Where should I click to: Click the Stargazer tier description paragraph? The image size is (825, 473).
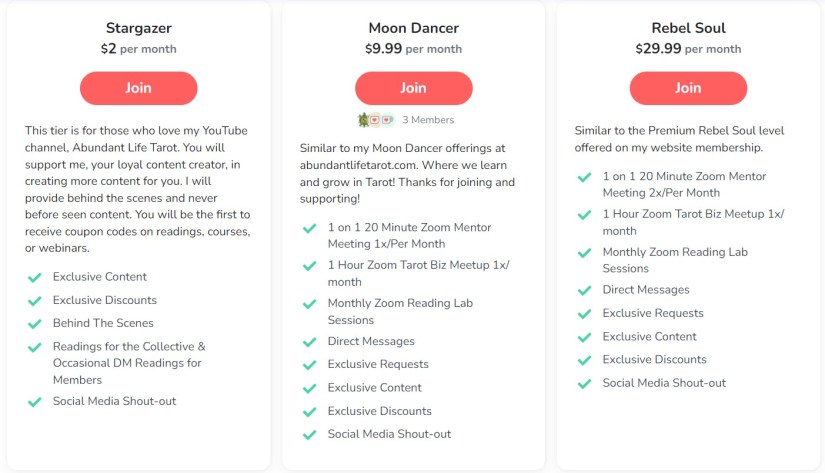click(138, 189)
